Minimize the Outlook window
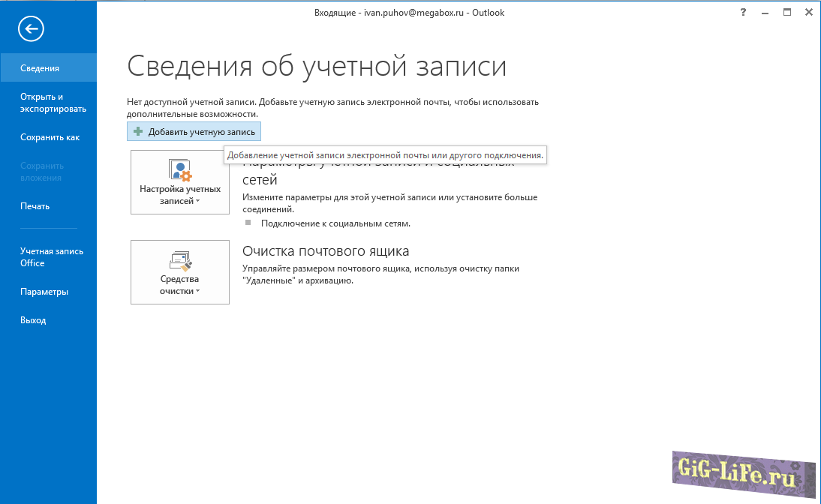 click(x=765, y=12)
